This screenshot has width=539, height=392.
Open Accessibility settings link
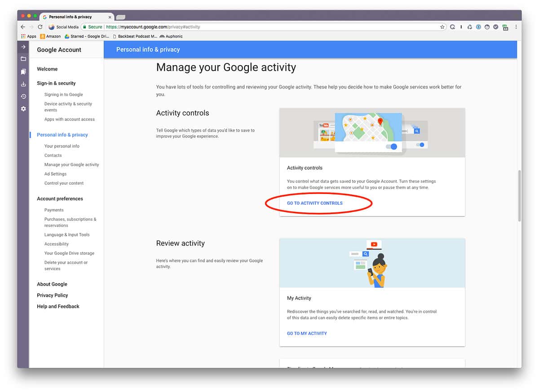point(57,244)
